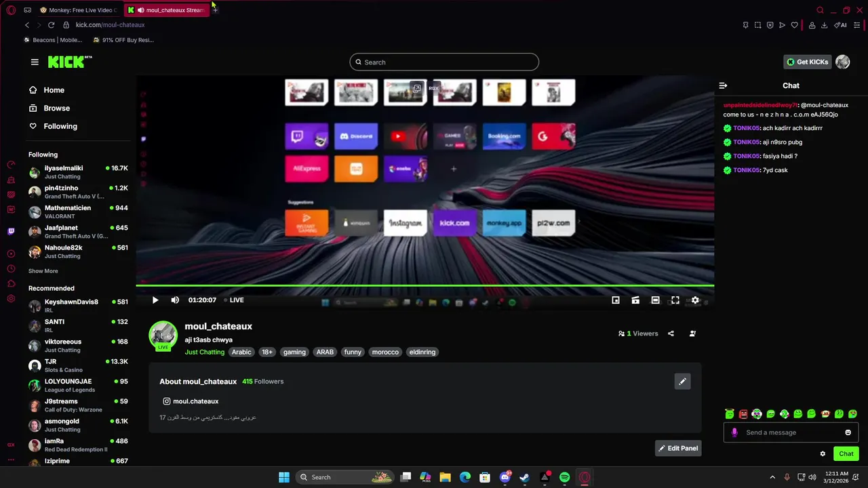Open video player settings gear
The width and height of the screenshot is (868, 488).
pyautogui.click(x=695, y=300)
